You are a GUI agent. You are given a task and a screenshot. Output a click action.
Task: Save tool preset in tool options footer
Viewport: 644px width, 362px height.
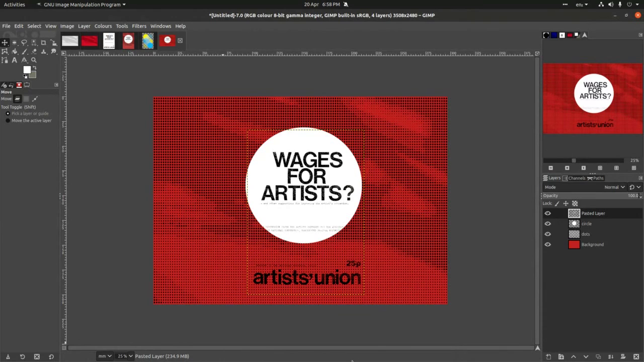[8, 356]
